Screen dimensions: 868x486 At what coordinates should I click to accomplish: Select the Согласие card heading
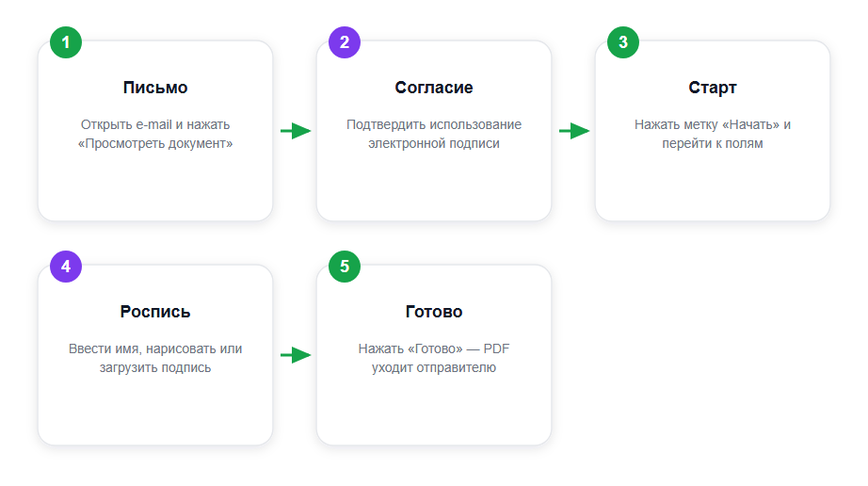(434, 88)
